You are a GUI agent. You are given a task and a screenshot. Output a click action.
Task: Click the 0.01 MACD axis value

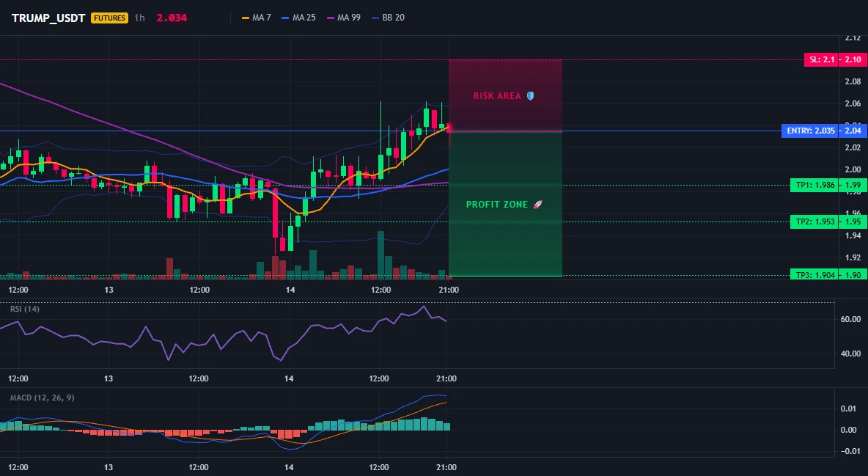coord(849,409)
